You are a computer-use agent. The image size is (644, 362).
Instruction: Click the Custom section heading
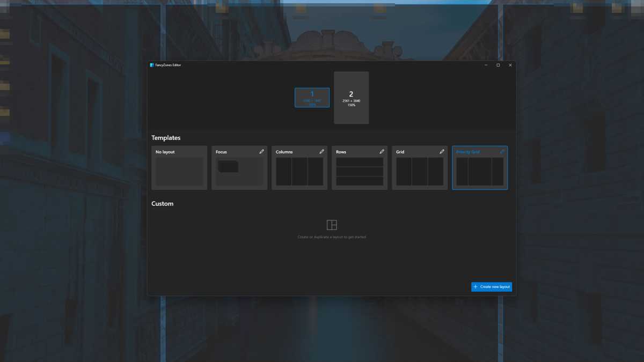[162, 203]
